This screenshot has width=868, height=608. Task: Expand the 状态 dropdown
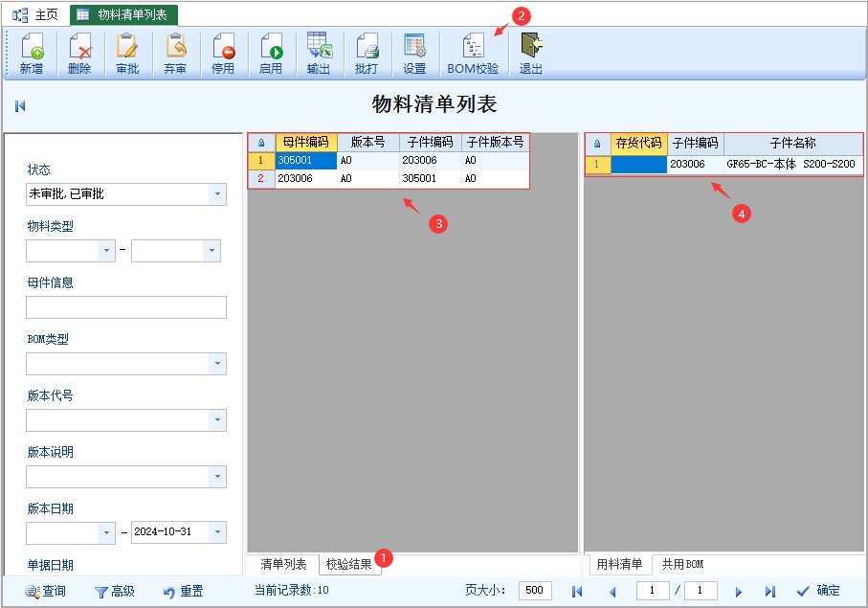(x=217, y=193)
